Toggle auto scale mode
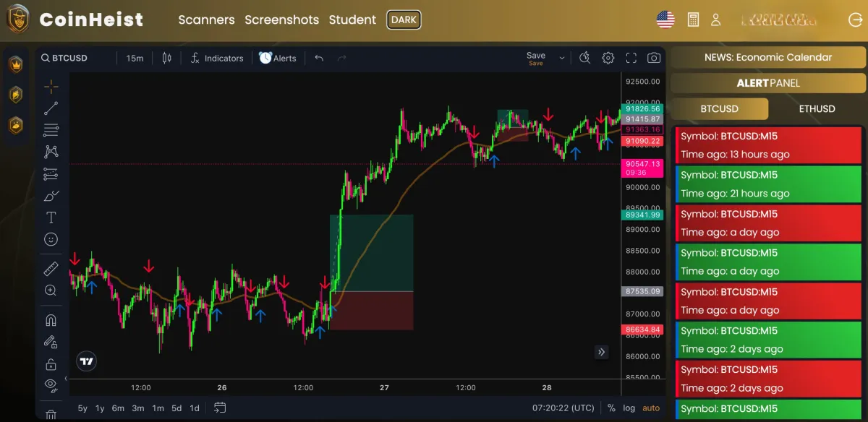868x422 pixels. 651,408
